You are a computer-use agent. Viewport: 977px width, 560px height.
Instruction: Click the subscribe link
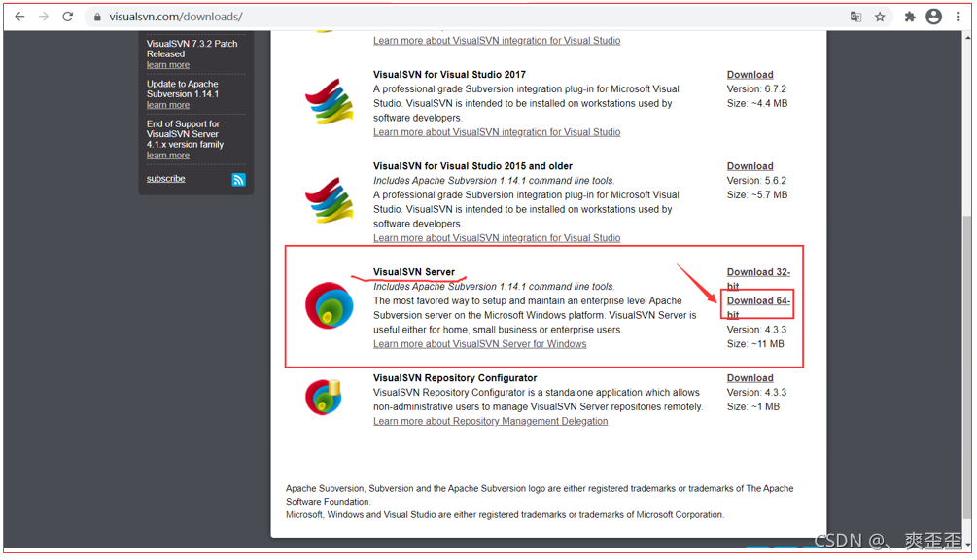click(x=165, y=178)
